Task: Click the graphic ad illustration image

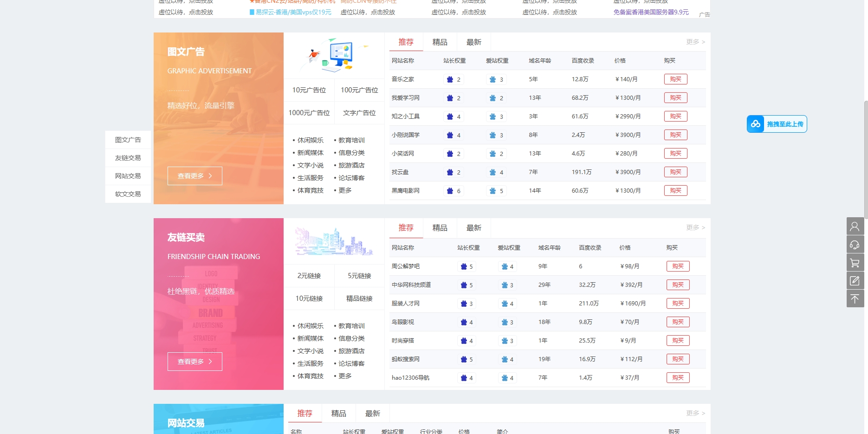Action: coord(334,55)
